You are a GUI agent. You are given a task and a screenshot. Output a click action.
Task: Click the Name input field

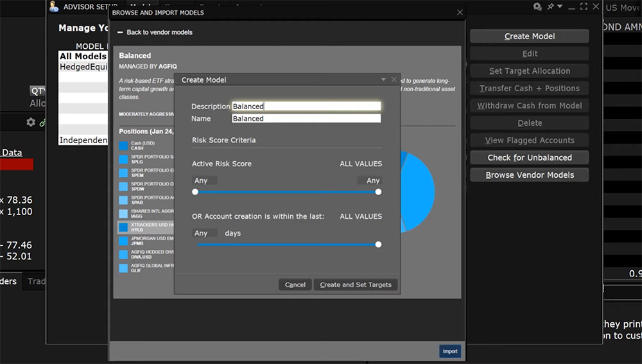click(306, 119)
